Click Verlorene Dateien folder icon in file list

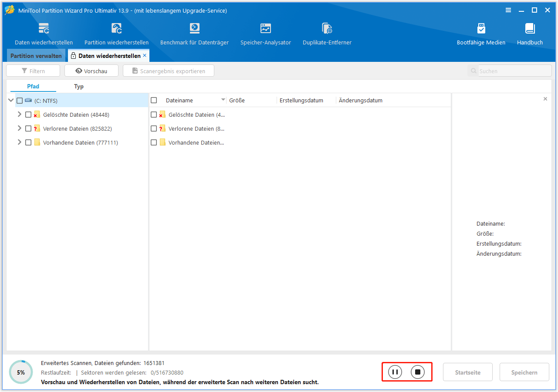click(162, 128)
